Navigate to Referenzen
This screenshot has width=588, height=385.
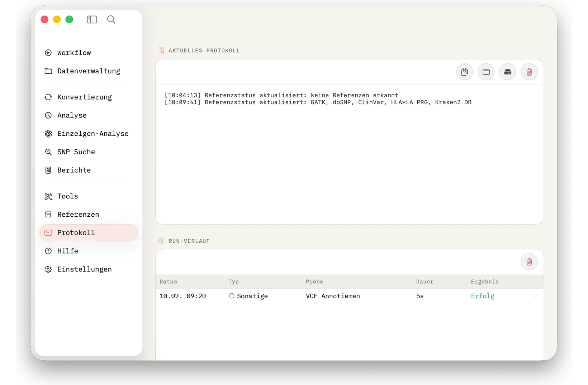point(88,215)
